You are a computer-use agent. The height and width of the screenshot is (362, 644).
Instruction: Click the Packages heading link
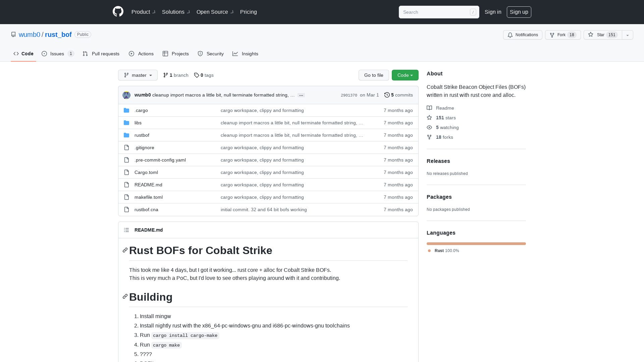(x=439, y=197)
